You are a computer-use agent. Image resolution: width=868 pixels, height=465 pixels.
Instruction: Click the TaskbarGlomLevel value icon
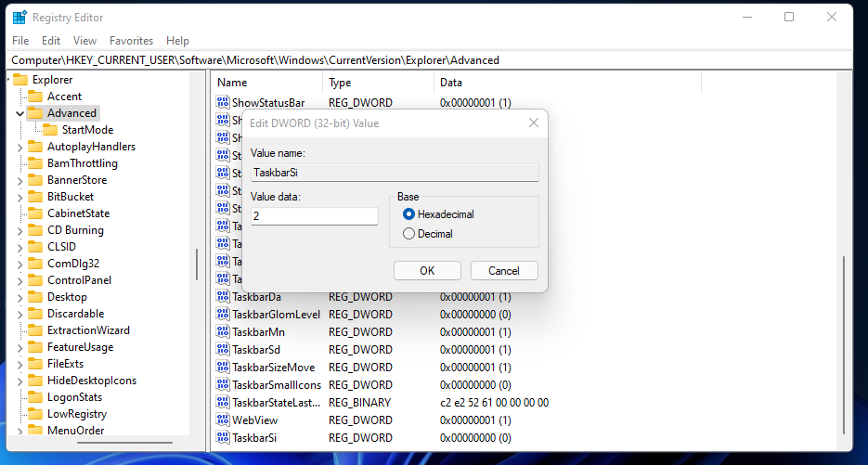coord(223,315)
